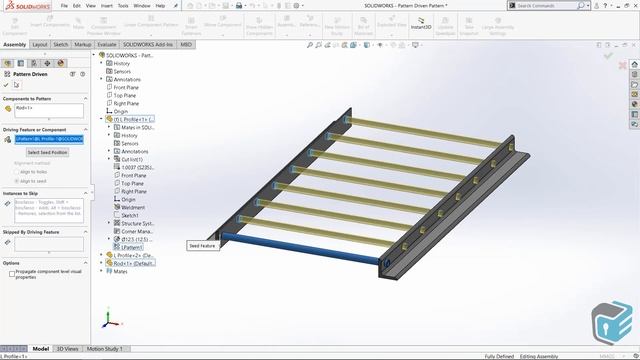
Task: Select Corner Management item in the tree
Action: (133, 231)
